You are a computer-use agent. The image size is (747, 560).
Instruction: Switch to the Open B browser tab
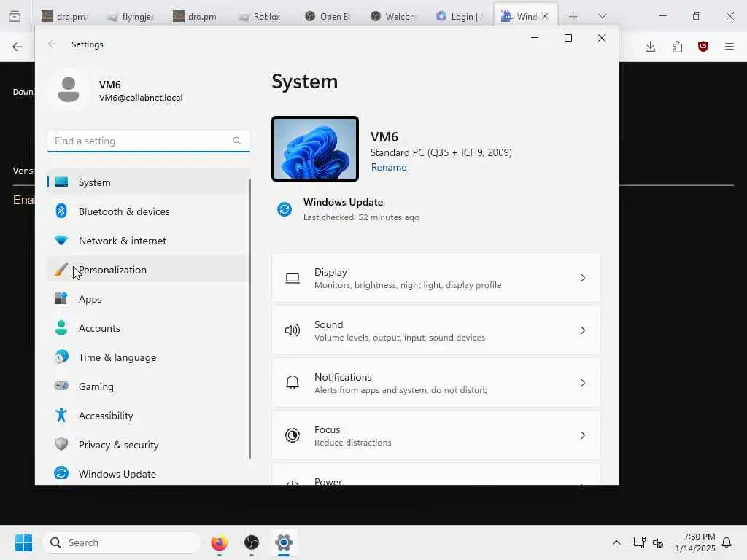(x=328, y=16)
